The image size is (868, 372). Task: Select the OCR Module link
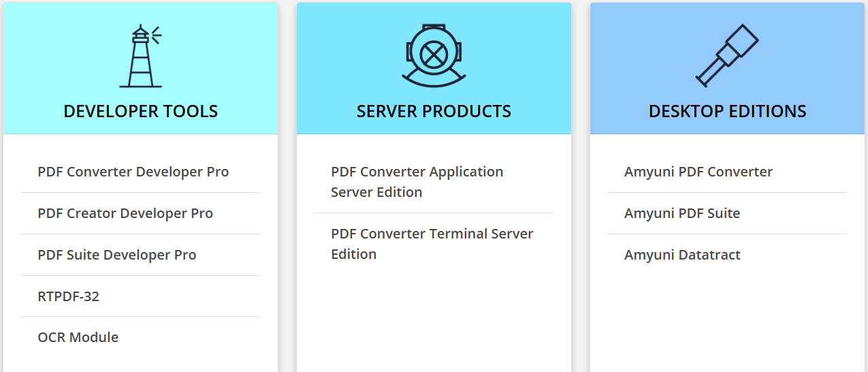[78, 337]
